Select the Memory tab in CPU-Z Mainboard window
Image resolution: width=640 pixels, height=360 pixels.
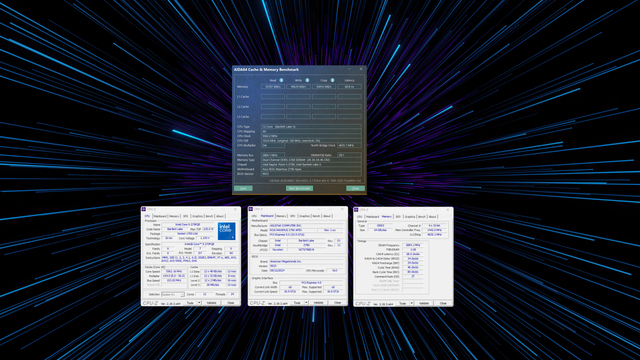281,216
